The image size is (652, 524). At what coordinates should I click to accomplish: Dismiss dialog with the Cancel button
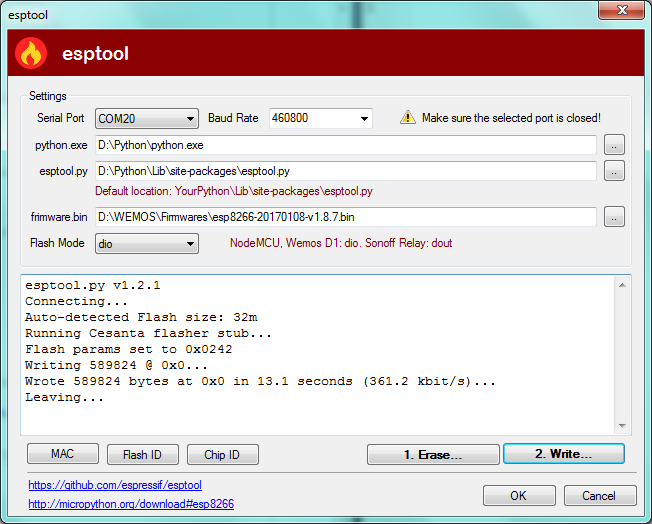tap(600, 496)
